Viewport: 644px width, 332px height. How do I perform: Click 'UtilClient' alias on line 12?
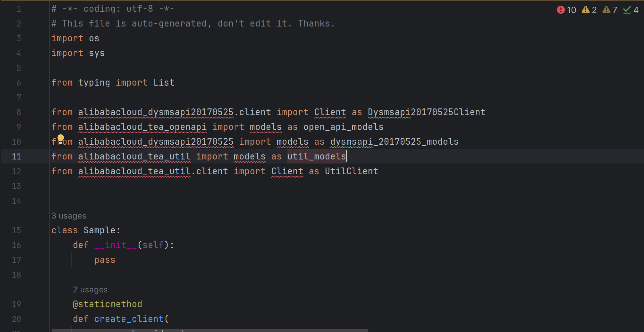[351, 171]
